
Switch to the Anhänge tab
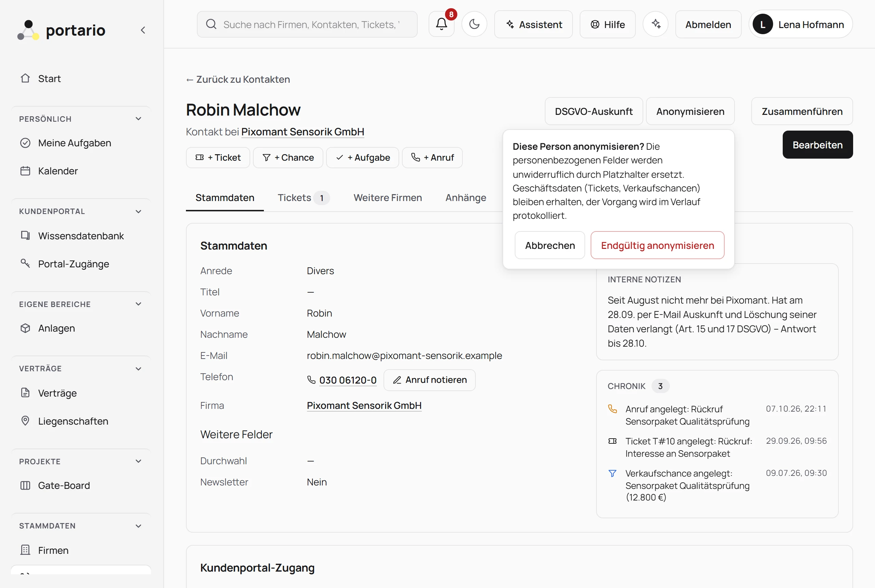pyautogui.click(x=466, y=198)
